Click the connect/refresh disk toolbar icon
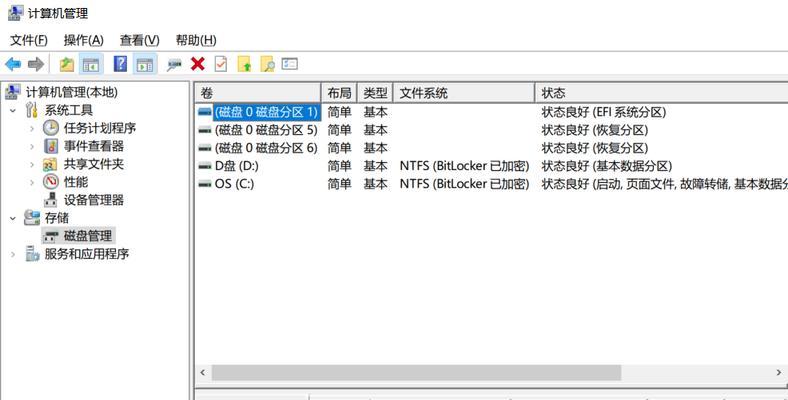This screenshot has height=400, width=788. click(174, 64)
